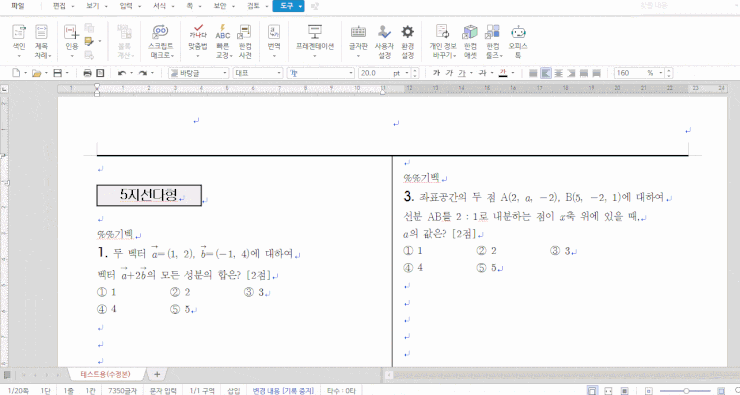Click the undo arrow icon
The image size is (740, 395).
[122, 73]
